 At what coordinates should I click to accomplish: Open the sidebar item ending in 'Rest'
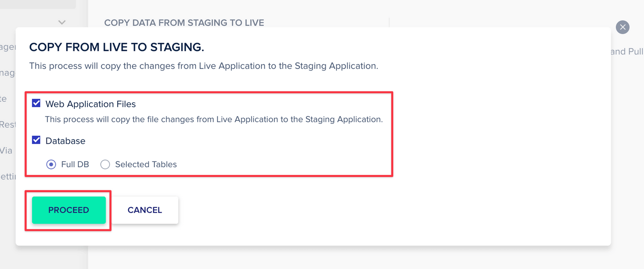8,124
